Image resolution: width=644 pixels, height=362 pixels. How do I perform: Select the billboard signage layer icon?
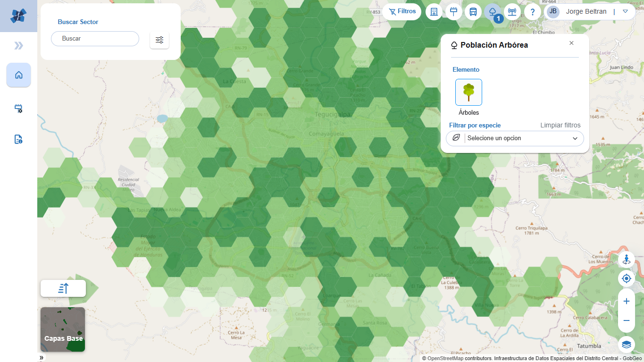[x=453, y=12]
